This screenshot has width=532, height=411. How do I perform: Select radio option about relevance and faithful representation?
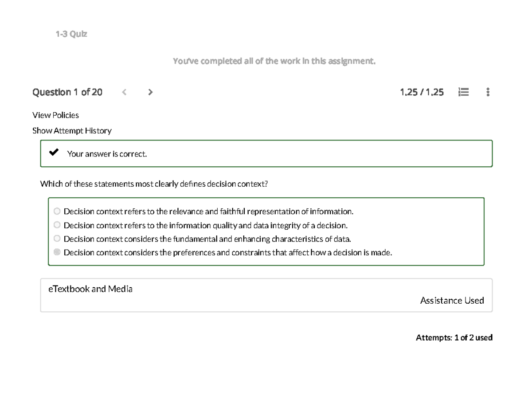click(x=57, y=211)
